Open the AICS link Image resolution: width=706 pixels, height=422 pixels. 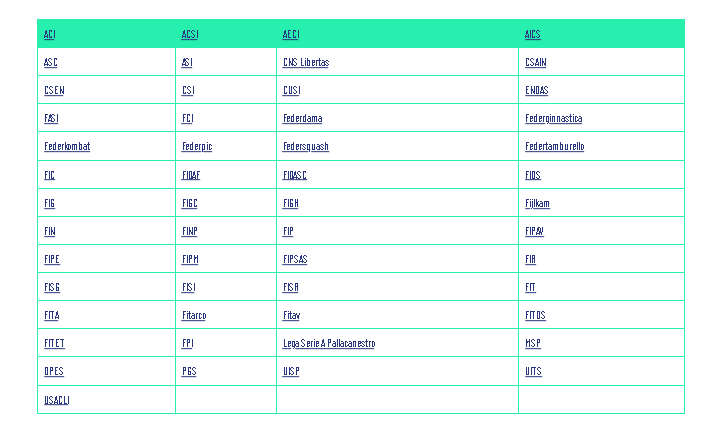pos(533,34)
